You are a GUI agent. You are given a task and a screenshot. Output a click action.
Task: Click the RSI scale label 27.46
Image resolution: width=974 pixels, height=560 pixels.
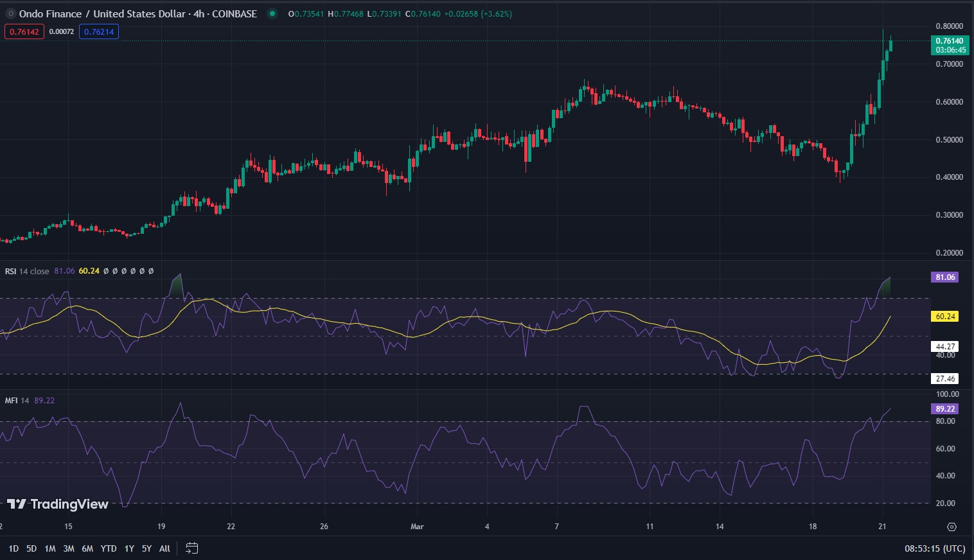(x=945, y=379)
